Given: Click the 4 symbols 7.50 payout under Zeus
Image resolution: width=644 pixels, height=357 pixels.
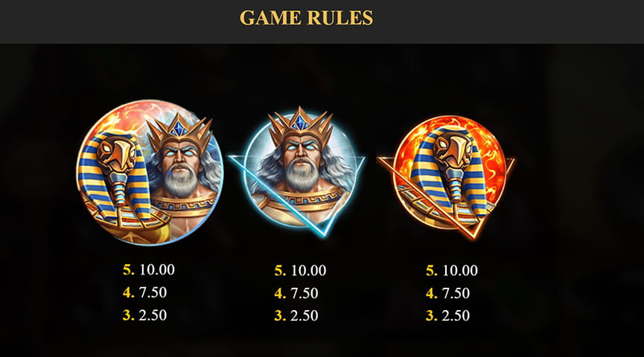Looking at the screenshot, I should point(296,293).
